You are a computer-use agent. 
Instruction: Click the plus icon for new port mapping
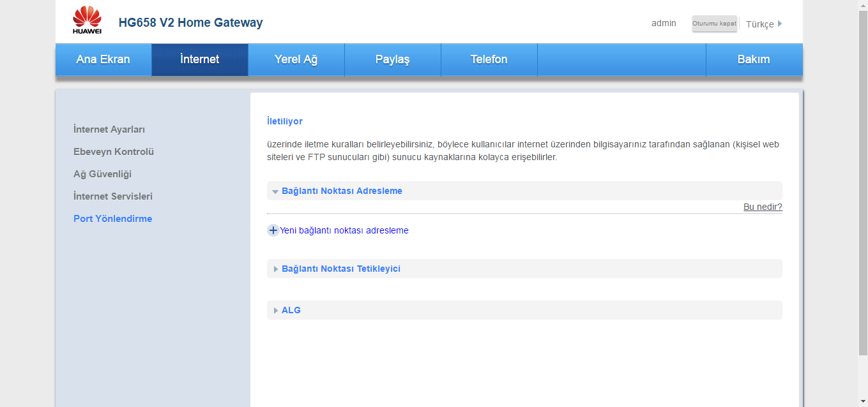[273, 230]
